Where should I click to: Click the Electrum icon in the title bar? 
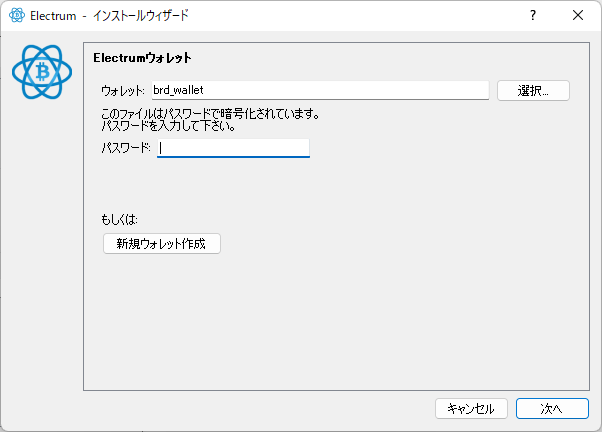16,16
